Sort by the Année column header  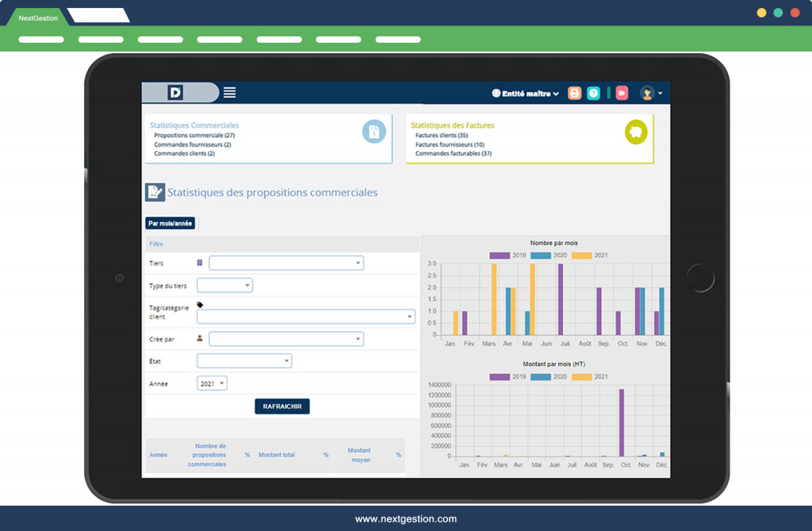point(159,455)
